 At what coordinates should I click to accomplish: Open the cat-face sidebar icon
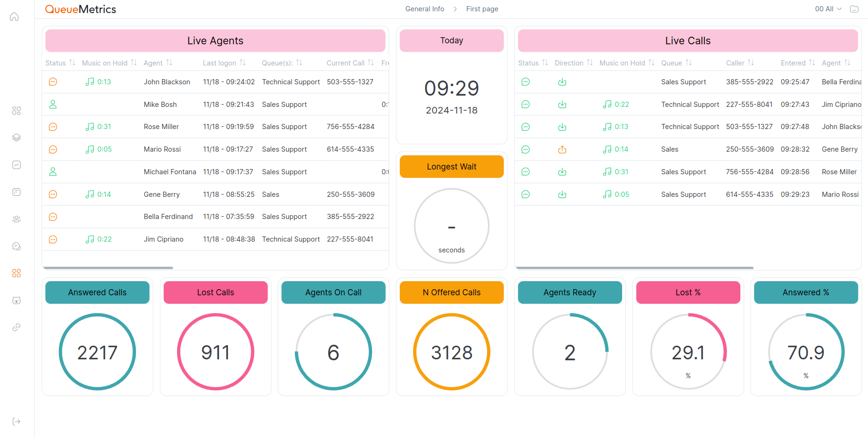pos(16,300)
